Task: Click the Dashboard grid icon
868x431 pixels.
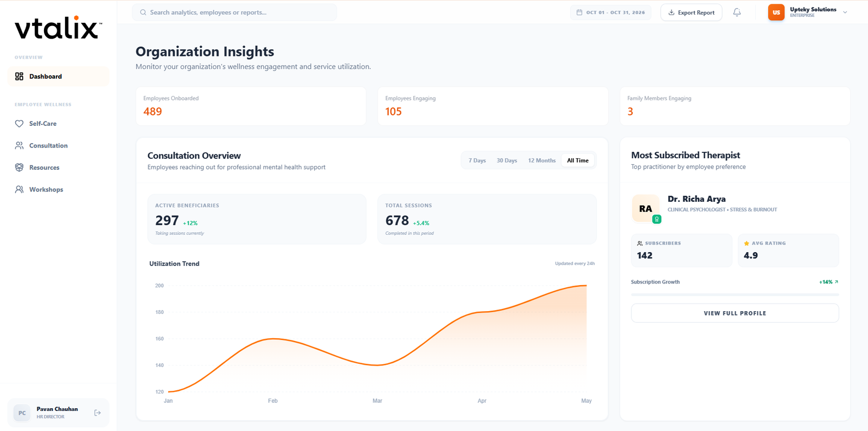Action: [19, 76]
